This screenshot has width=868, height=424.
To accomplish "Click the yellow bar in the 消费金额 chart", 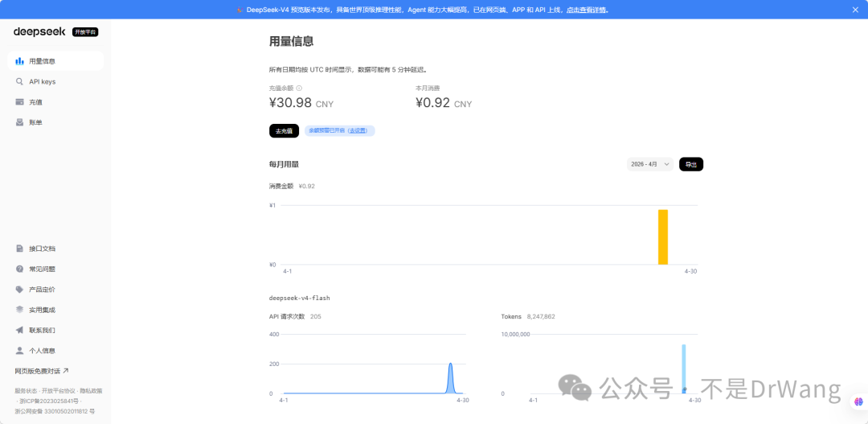I will (x=662, y=237).
